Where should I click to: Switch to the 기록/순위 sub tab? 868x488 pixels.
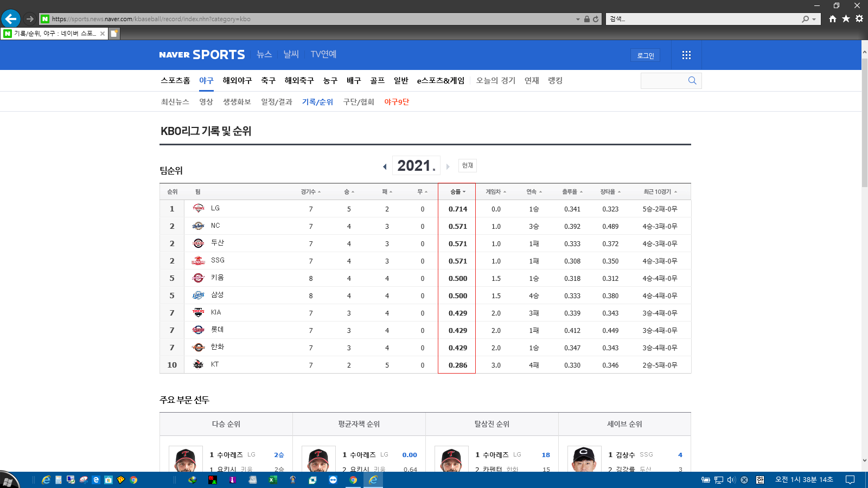click(317, 102)
